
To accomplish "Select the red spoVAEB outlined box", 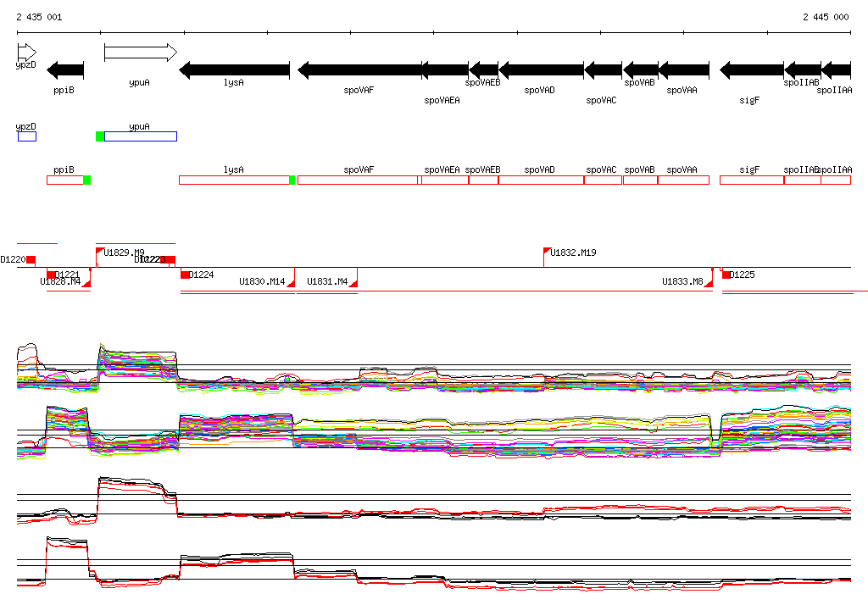I will tap(484, 180).
